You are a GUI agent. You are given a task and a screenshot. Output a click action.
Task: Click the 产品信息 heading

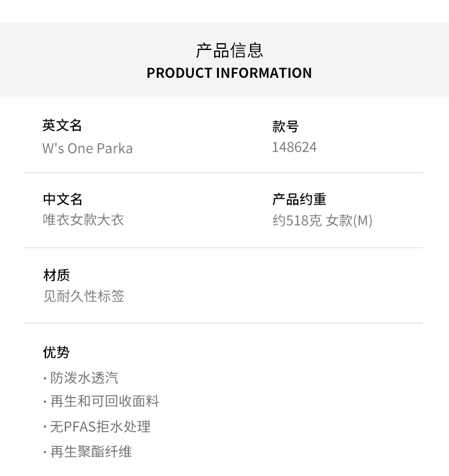coord(229,51)
